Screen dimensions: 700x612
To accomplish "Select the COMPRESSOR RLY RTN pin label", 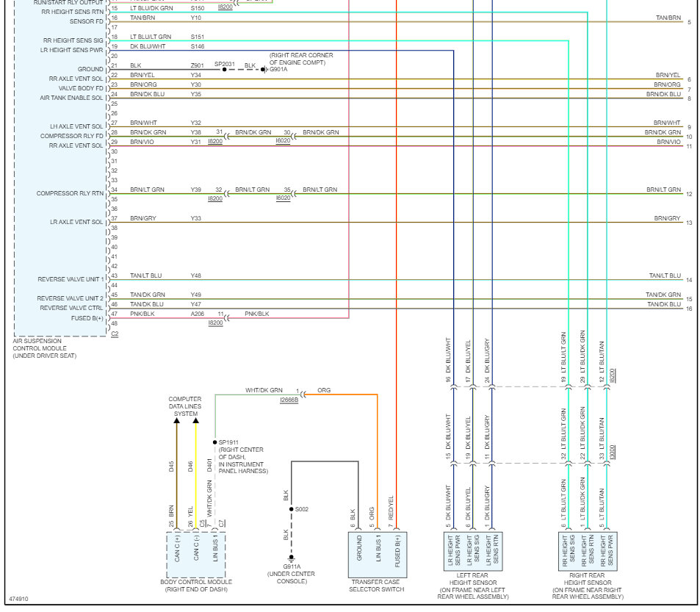I will 70,194.
